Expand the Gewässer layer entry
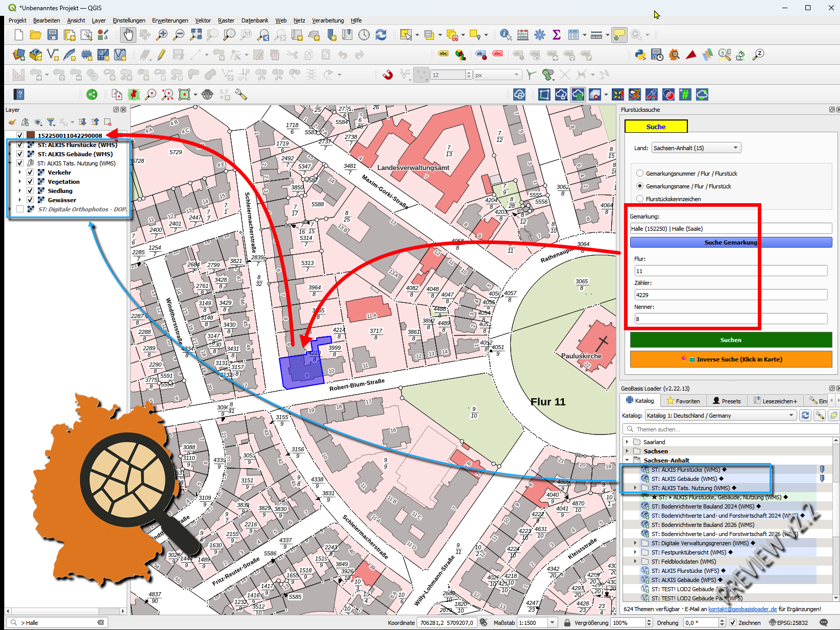The width and height of the screenshot is (840, 630). (x=20, y=200)
